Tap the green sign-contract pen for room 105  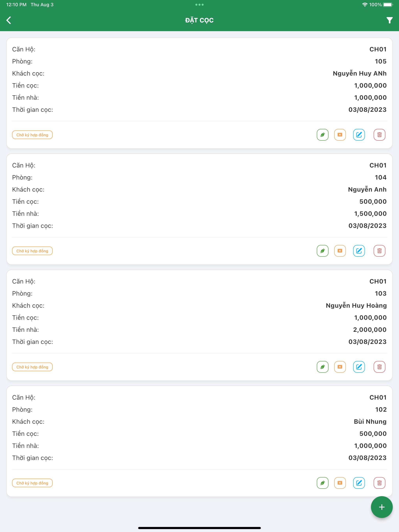(322, 135)
